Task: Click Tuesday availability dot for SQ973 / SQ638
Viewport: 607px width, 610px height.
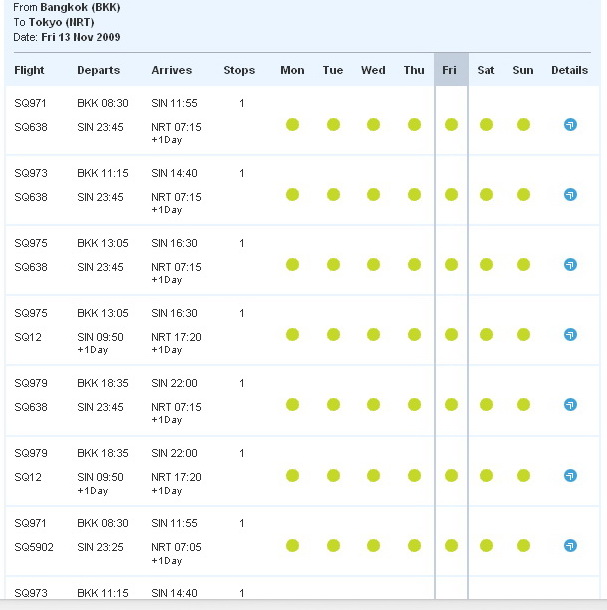Action: (x=333, y=195)
